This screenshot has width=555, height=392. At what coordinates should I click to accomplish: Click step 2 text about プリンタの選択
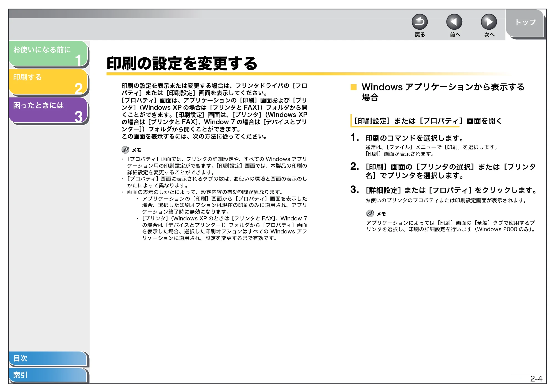(450, 171)
